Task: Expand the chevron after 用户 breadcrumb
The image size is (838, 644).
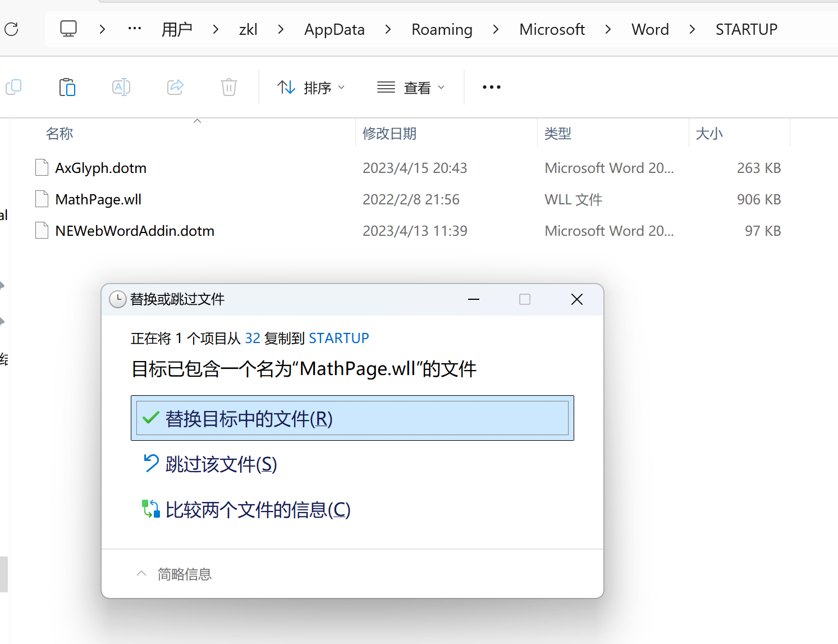Action: (x=216, y=29)
